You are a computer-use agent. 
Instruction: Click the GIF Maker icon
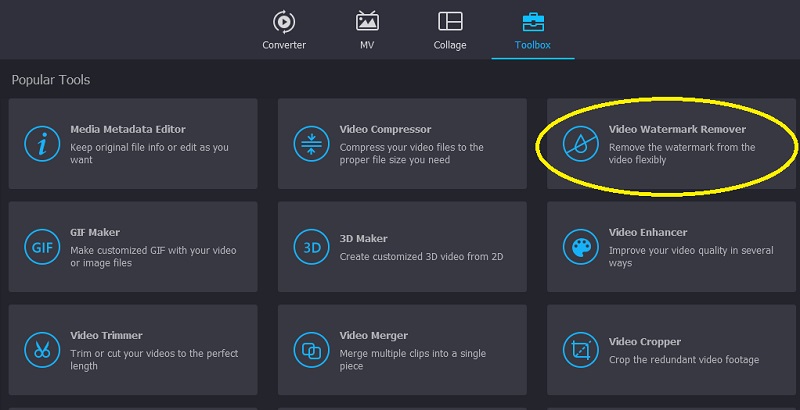click(42, 247)
